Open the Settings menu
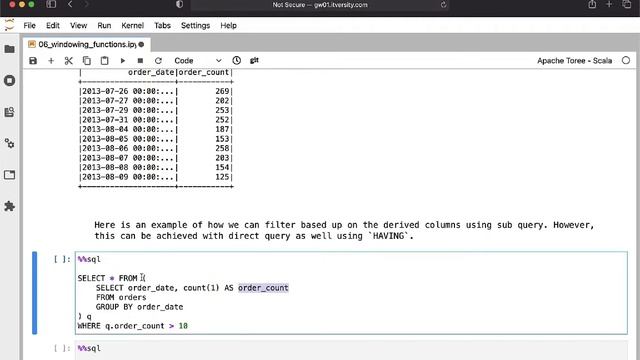The height and width of the screenshot is (360, 640). [x=195, y=25]
